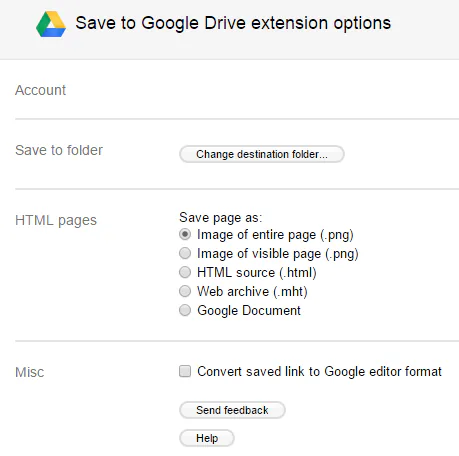Enable Convert saved link to Google editor format

(x=185, y=371)
